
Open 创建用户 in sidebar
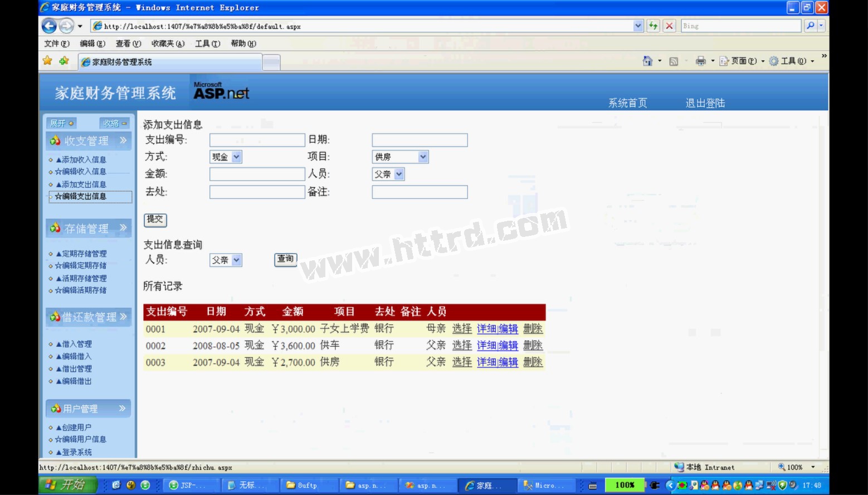point(73,428)
